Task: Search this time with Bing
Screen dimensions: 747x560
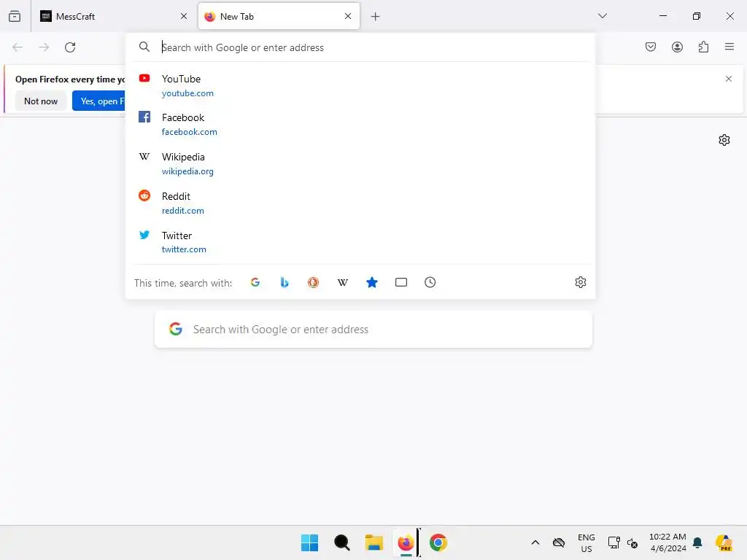Action: tap(285, 282)
